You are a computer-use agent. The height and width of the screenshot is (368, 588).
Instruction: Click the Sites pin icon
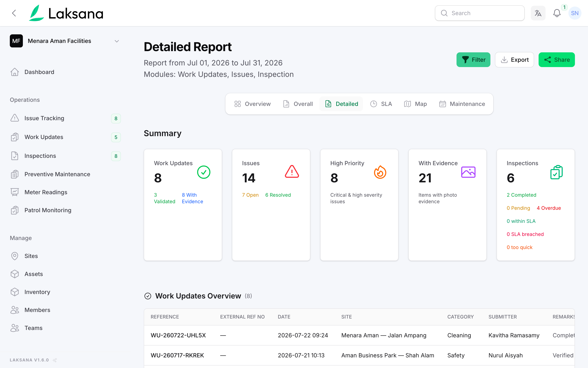[14, 256]
